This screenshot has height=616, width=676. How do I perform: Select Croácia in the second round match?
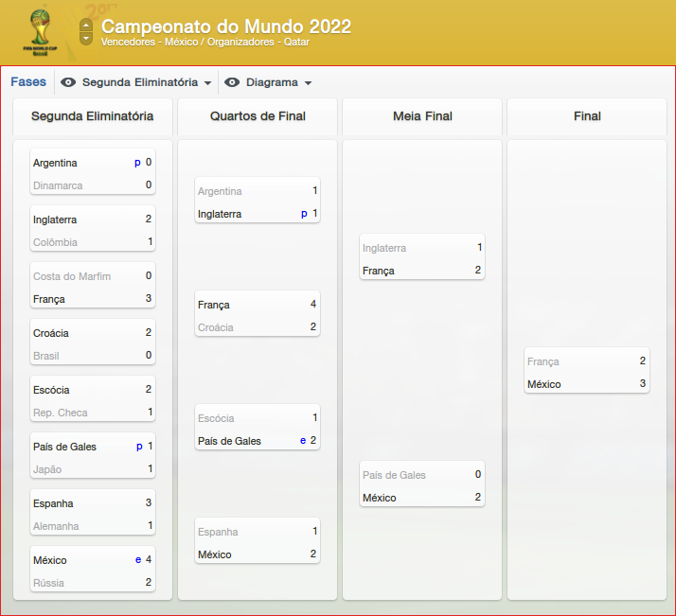pos(51,333)
